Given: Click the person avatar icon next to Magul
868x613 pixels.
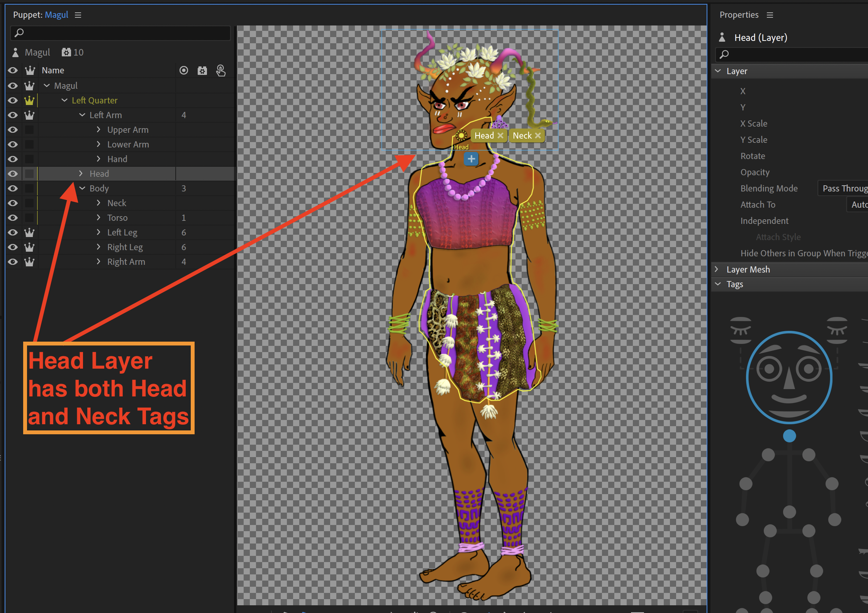Looking at the screenshot, I should pos(15,52).
